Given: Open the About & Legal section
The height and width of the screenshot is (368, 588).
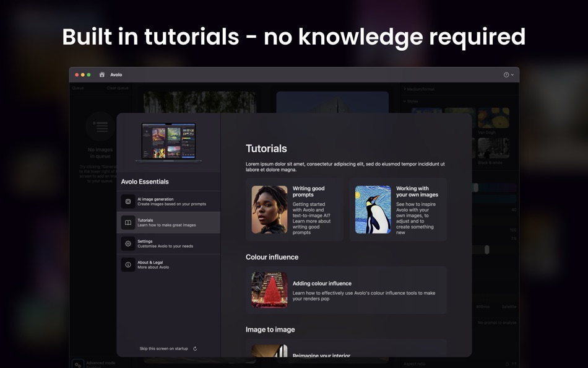Looking at the screenshot, I should 168,265.
